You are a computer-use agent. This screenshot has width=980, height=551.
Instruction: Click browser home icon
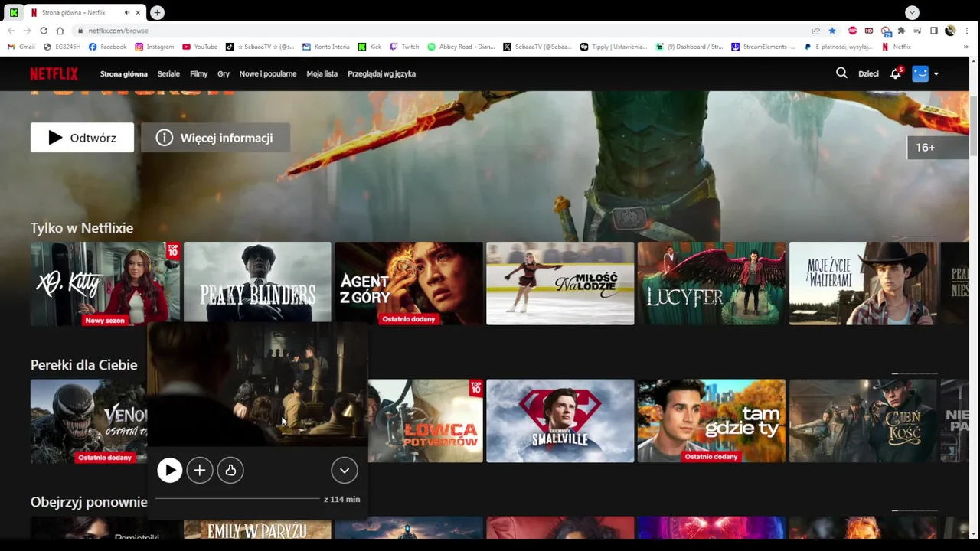[x=60, y=31]
